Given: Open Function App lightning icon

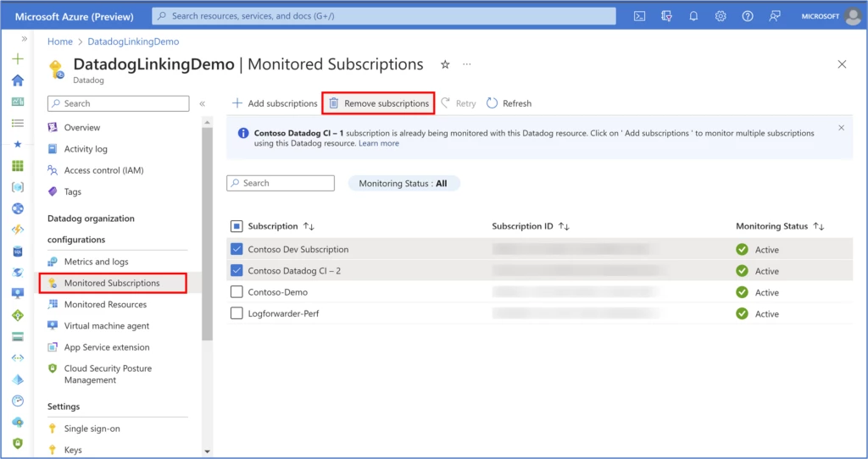Looking at the screenshot, I should [18, 230].
